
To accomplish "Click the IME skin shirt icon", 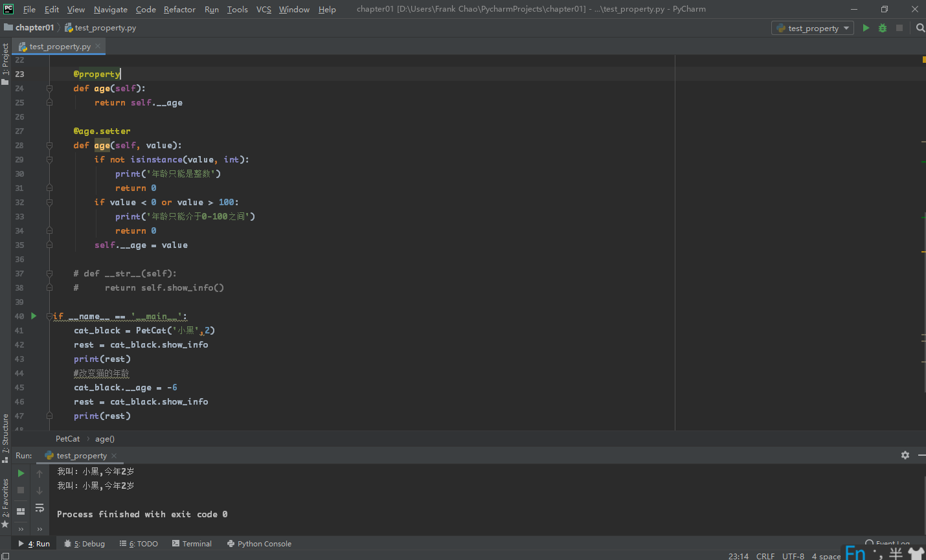I will coord(916,554).
